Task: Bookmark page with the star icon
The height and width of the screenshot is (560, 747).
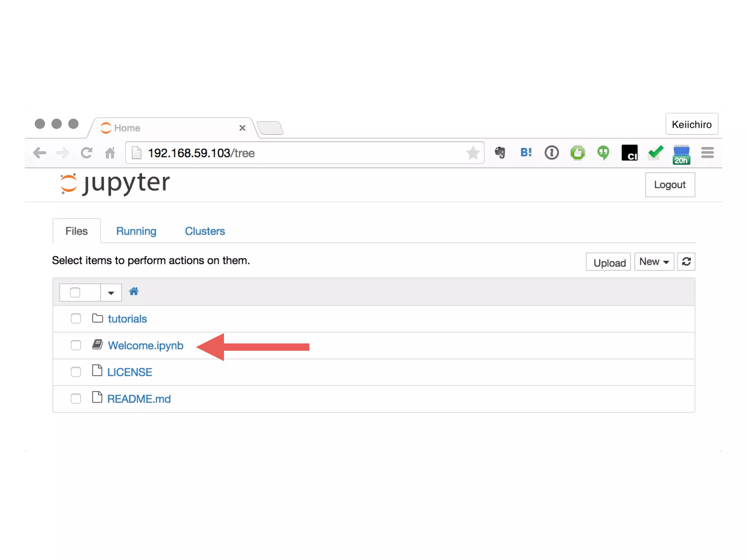Action: pyautogui.click(x=473, y=153)
